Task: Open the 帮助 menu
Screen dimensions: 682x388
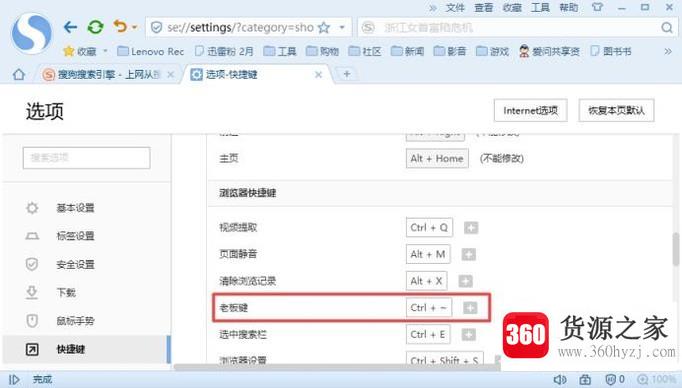Action: click(x=568, y=7)
